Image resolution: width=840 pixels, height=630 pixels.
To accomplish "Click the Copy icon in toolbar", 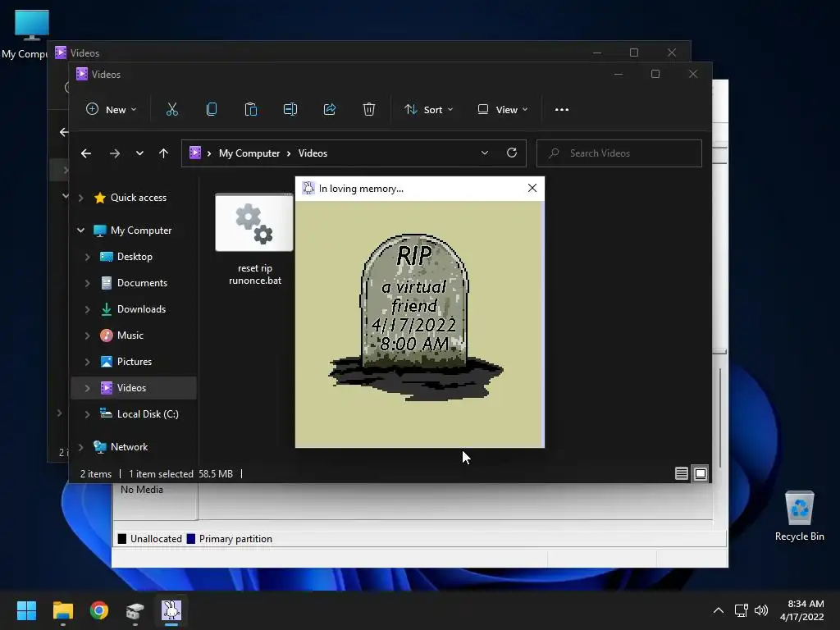I will (212, 109).
